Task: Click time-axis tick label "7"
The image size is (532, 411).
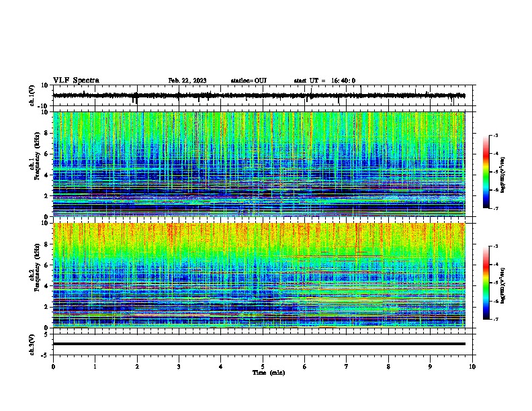Action: tap(347, 367)
